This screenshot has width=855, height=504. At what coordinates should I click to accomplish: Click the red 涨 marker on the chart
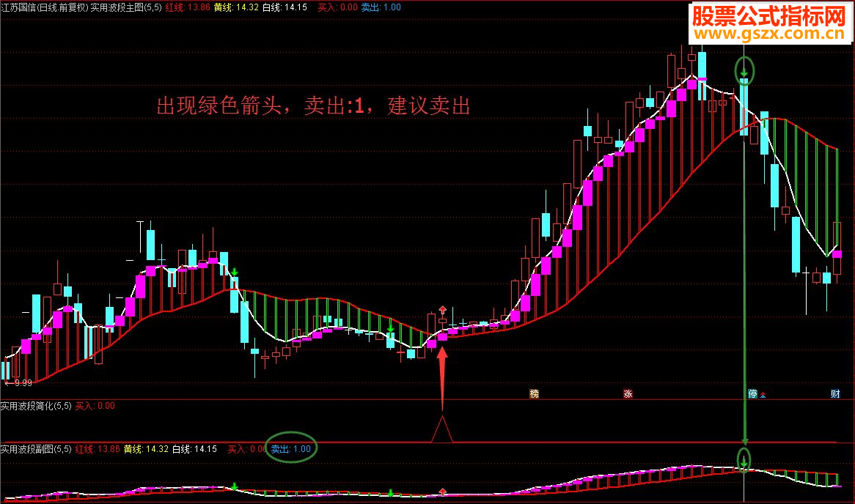[628, 394]
